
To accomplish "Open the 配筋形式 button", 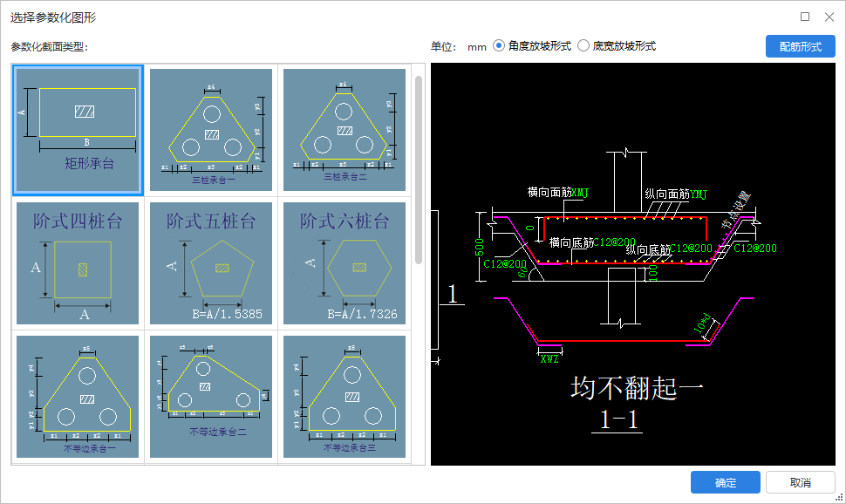I will click(x=800, y=46).
